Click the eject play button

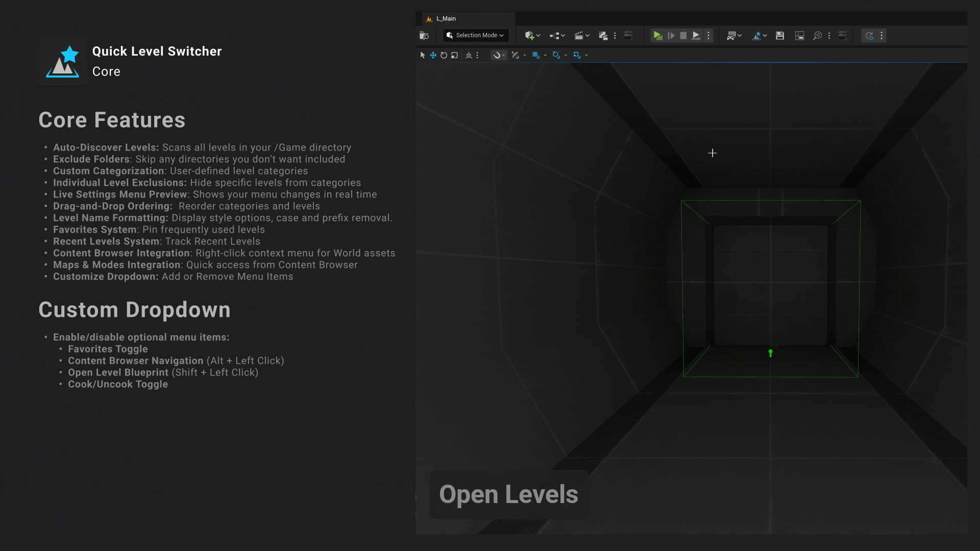696,36
